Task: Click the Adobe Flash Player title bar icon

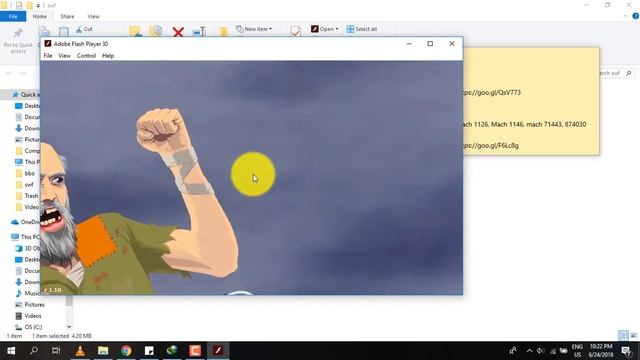Action: 48,44
